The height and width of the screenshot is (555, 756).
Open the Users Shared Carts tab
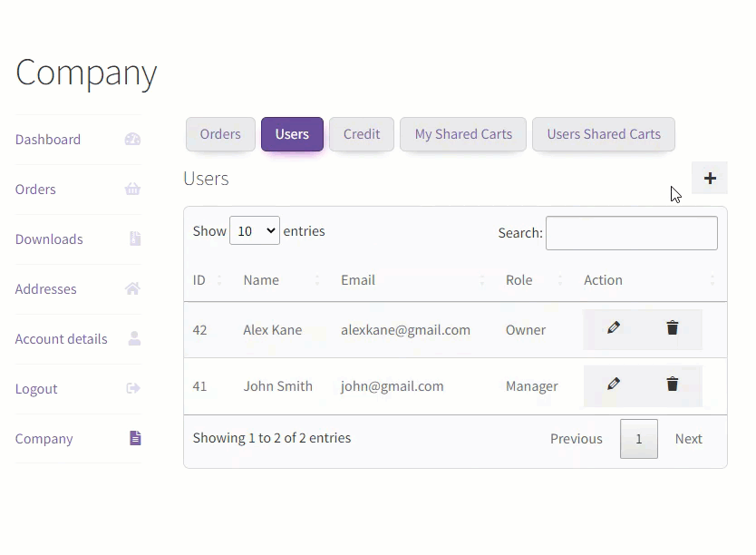(604, 134)
